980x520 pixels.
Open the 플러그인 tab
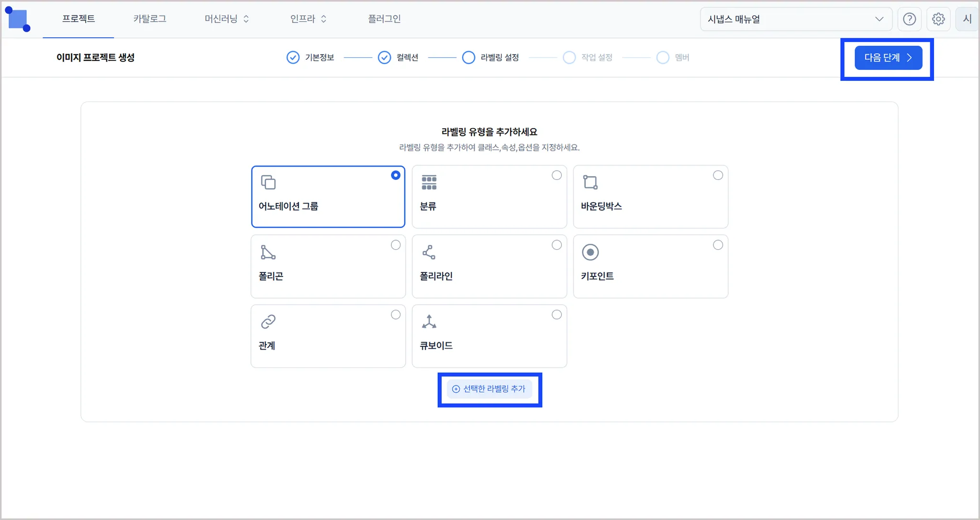384,19
